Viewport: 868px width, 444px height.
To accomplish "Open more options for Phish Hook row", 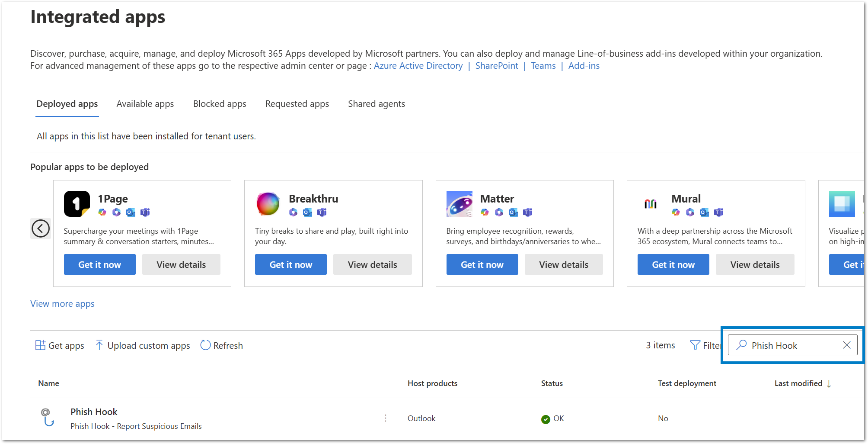I will [x=386, y=418].
